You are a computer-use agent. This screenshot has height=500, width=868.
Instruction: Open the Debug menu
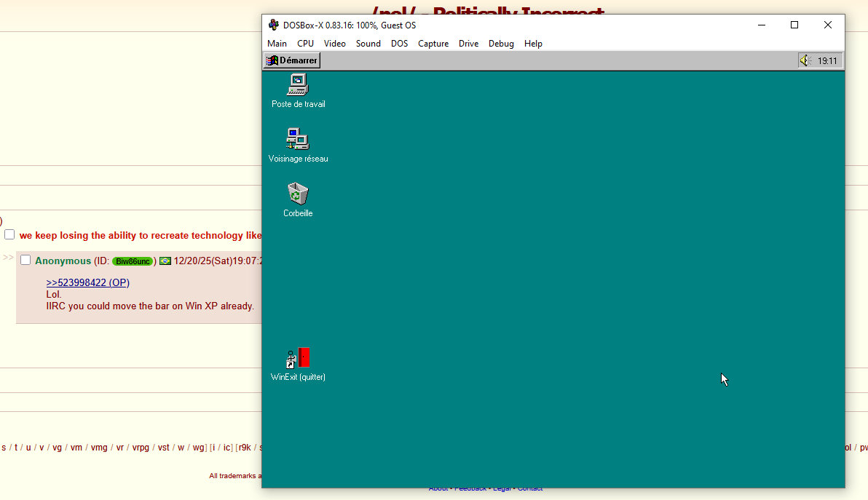point(501,44)
